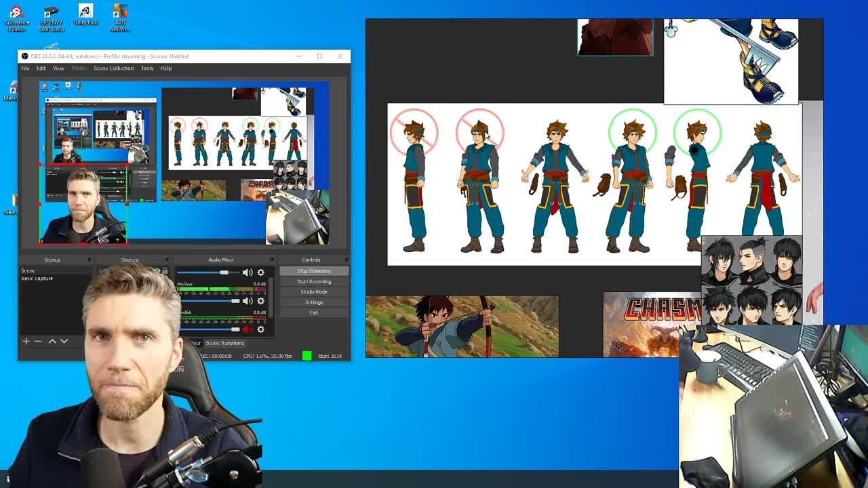Unmute the muted audio channel speaker
Viewport: 868px width, 488px height.
pyautogui.click(x=247, y=329)
